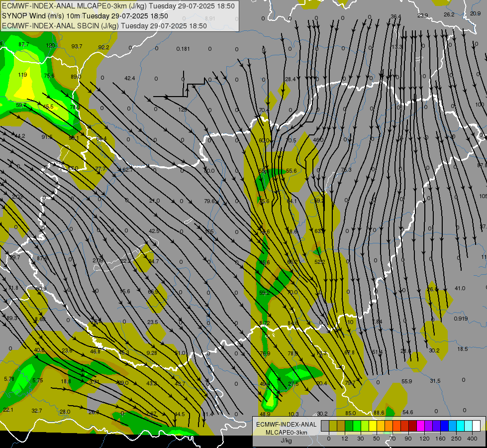Click the purple legend swatch right of 120
Screen dimensions: 487x448
click(428, 426)
